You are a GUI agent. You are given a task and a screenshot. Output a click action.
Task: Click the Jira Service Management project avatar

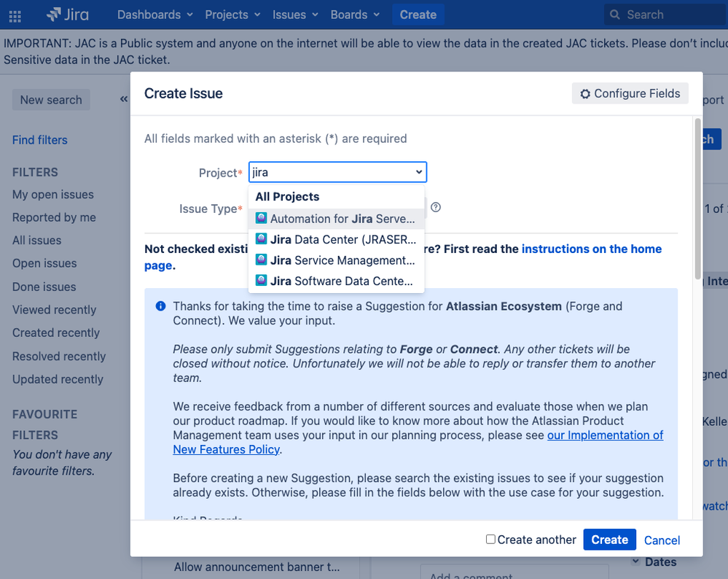(262, 260)
